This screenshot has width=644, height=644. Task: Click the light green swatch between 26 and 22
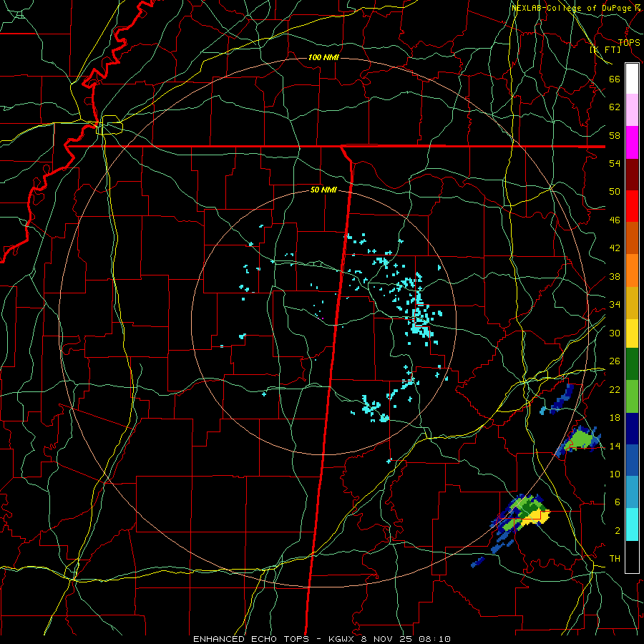[632, 396]
